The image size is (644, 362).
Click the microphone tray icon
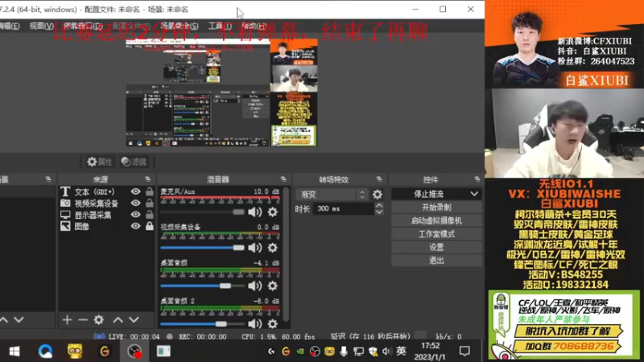pos(344,352)
